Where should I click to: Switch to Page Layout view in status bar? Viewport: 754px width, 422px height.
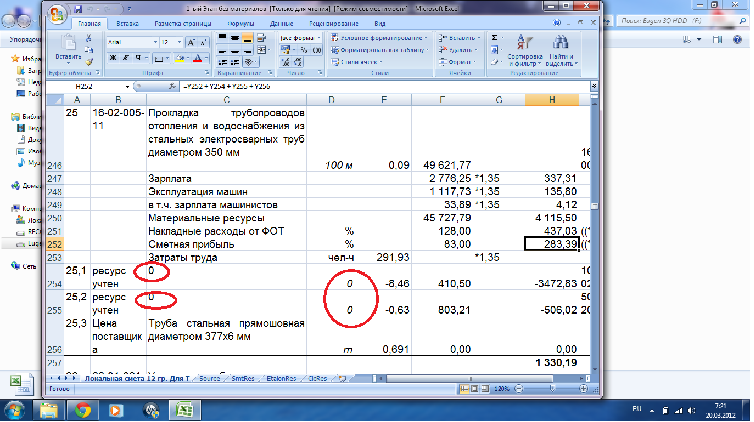point(475,389)
